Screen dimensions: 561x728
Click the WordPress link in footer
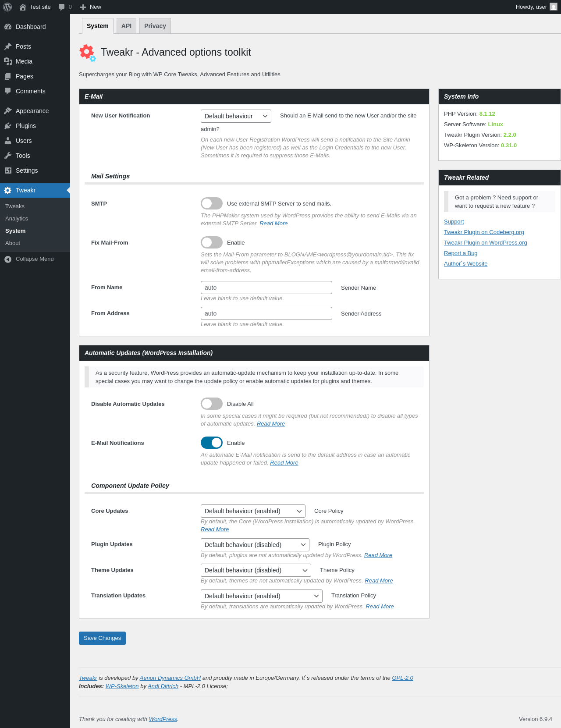(163, 719)
